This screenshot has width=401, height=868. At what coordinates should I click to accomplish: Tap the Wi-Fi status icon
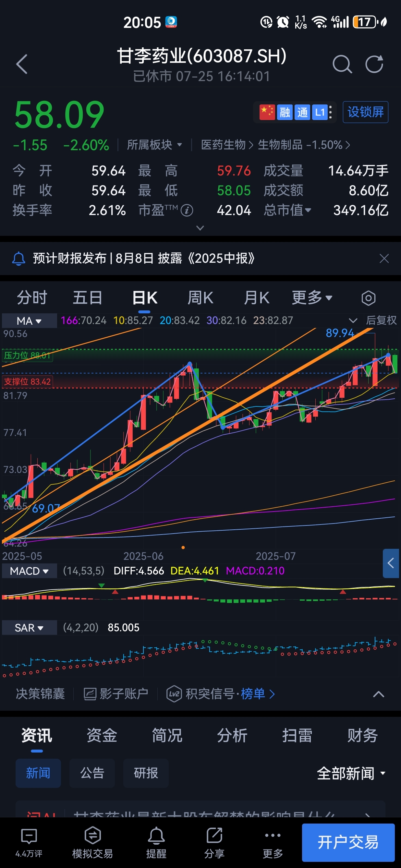319,22
